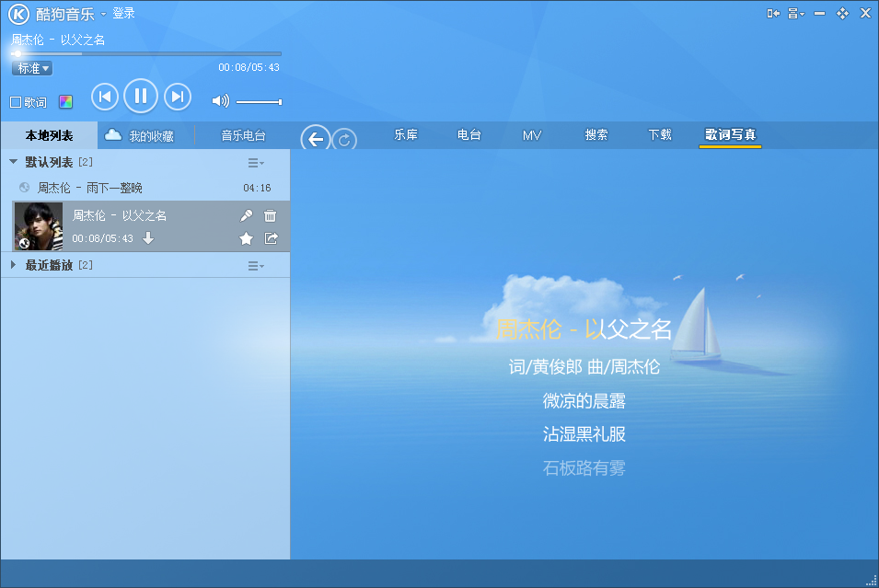Screen dimensions: 879x588
Task: Click the lyric line 石板路有雾
Action: point(584,468)
